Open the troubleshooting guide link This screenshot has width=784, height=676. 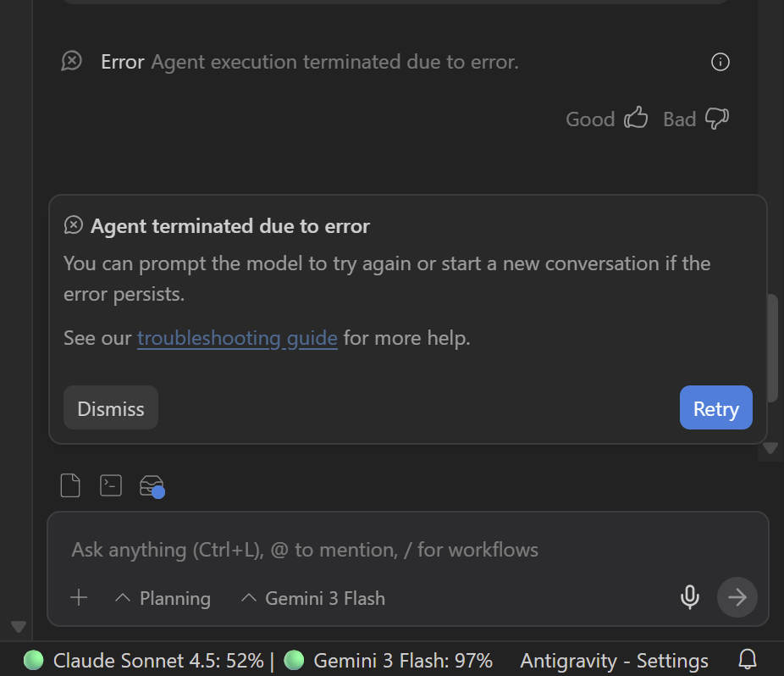pyautogui.click(x=237, y=338)
